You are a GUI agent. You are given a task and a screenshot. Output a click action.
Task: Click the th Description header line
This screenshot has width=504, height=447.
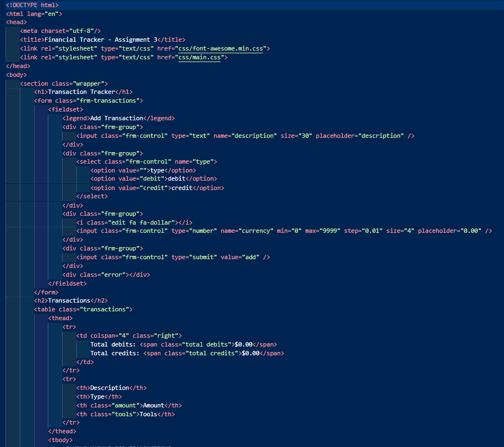tap(112, 388)
